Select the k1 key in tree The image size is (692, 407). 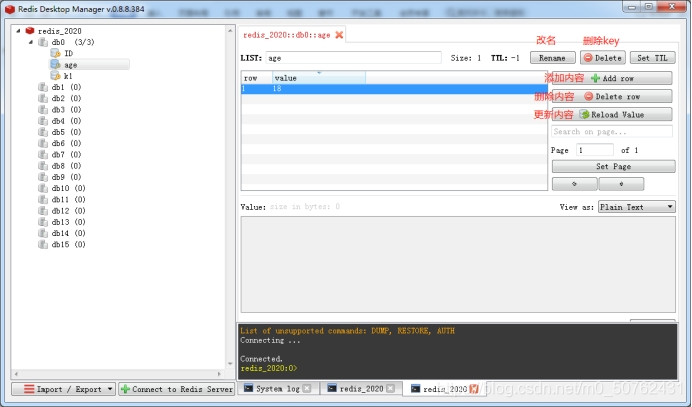(x=68, y=76)
